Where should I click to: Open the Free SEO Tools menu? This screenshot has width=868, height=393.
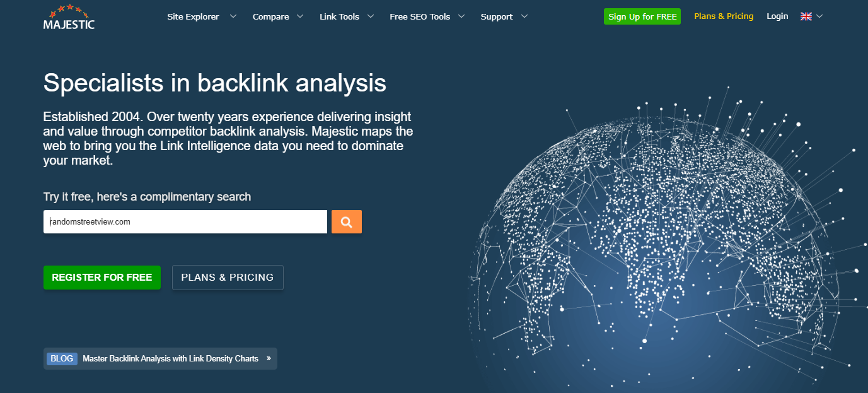click(420, 16)
